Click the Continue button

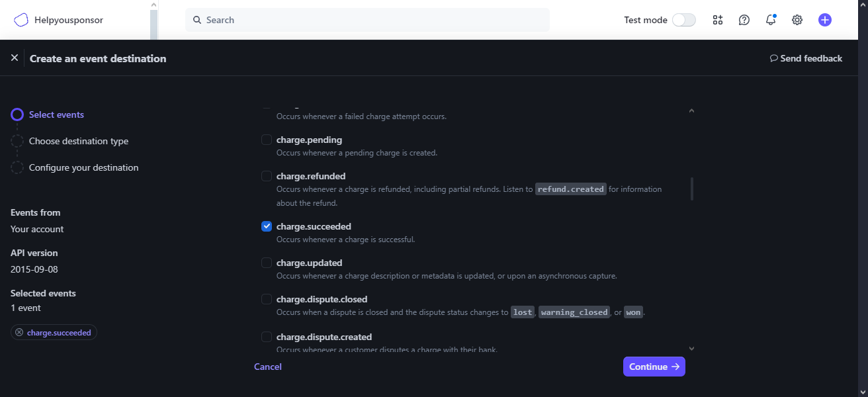(654, 367)
